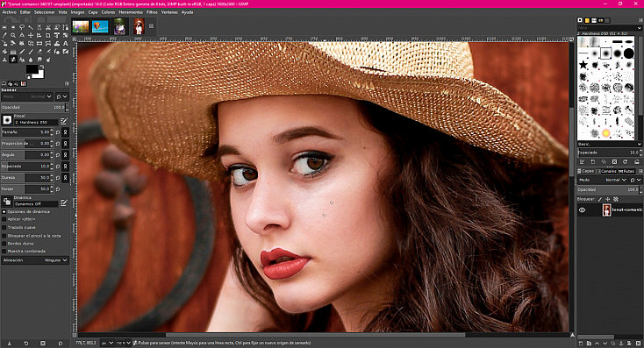The height and width of the screenshot is (348, 644).
Task: Select the Pencil tool
Action: tap(22, 52)
